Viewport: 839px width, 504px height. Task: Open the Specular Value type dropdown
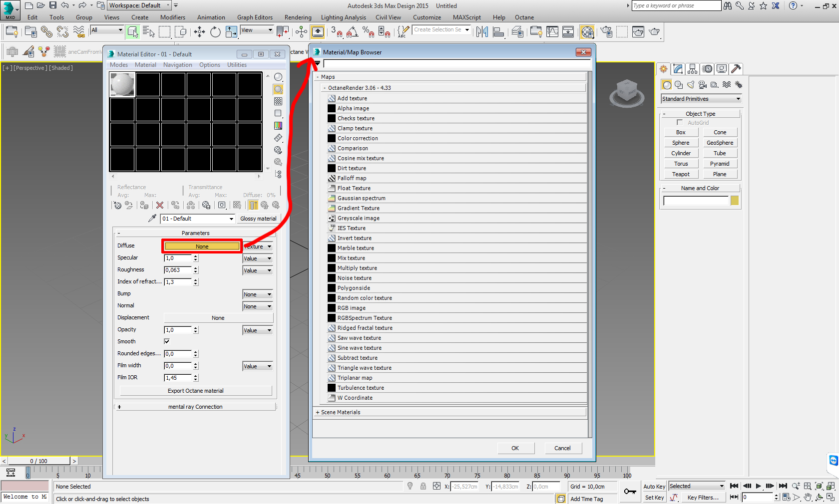[258, 258]
